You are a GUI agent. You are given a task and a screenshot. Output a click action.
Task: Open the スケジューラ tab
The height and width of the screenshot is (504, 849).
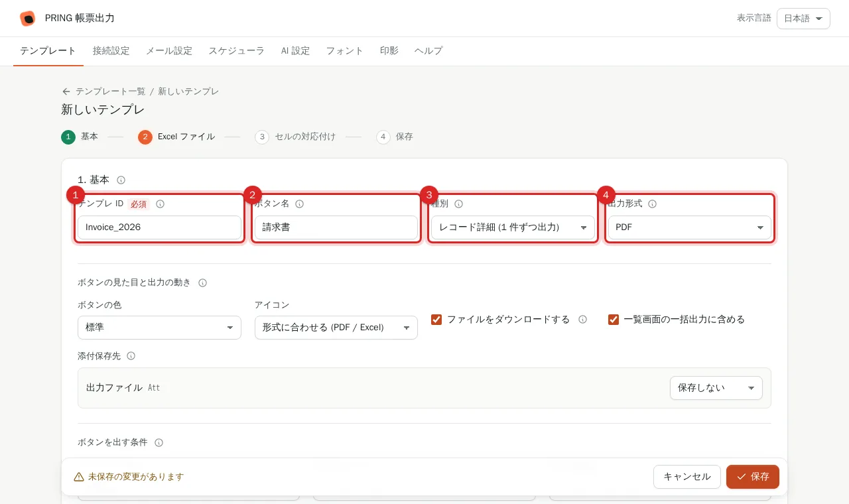(x=236, y=51)
